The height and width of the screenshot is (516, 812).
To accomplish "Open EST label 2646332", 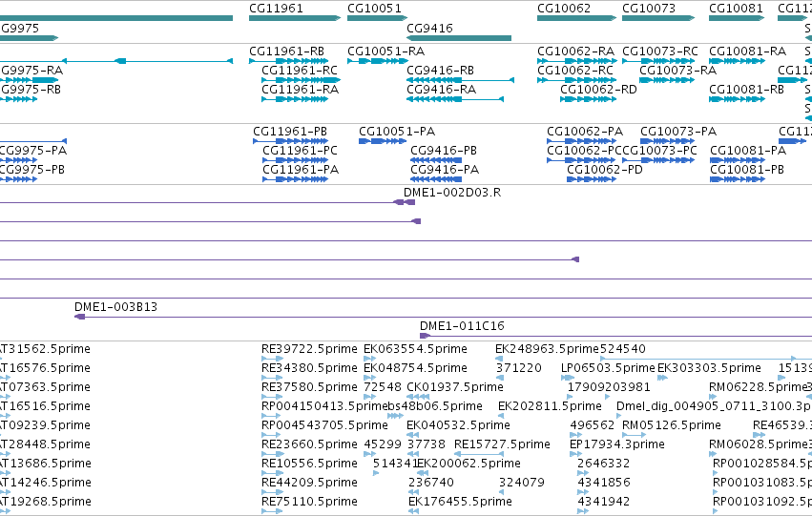I will tap(604, 464).
